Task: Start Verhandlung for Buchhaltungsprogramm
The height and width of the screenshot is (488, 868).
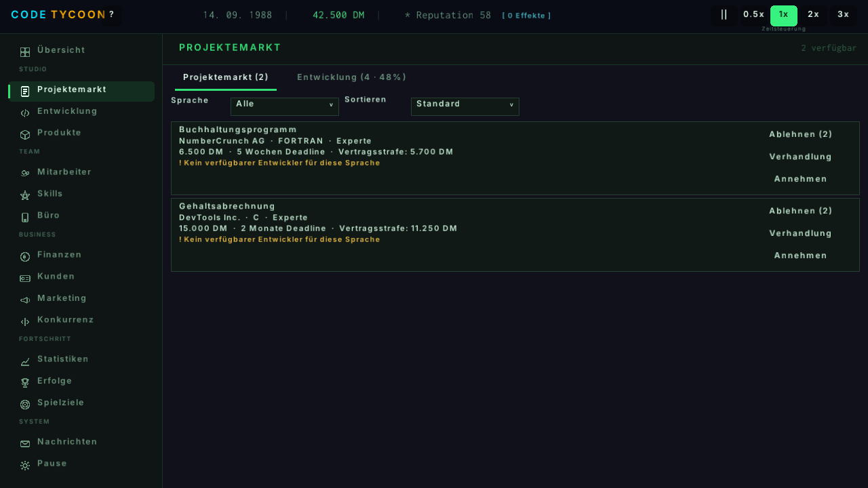Action: pyautogui.click(x=800, y=157)
